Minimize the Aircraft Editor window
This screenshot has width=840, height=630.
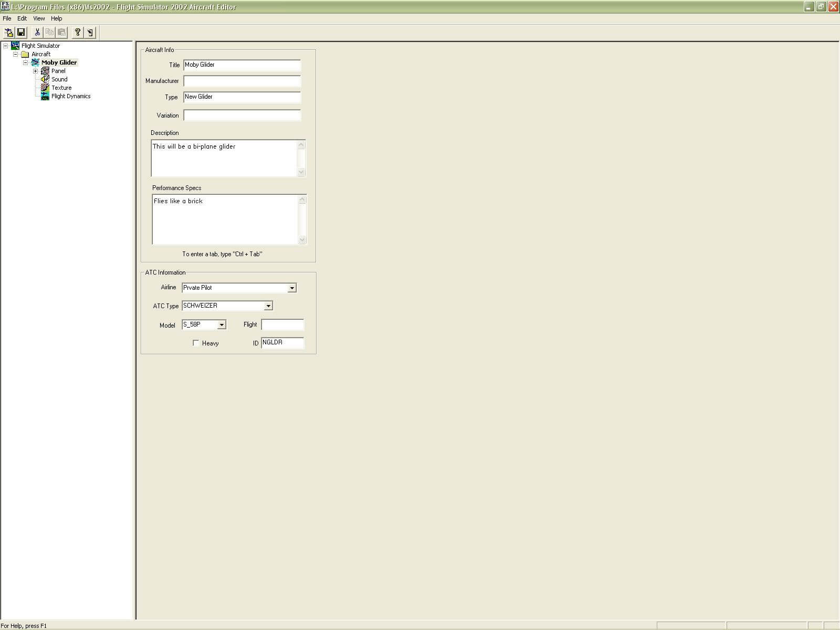click(808, 6)
